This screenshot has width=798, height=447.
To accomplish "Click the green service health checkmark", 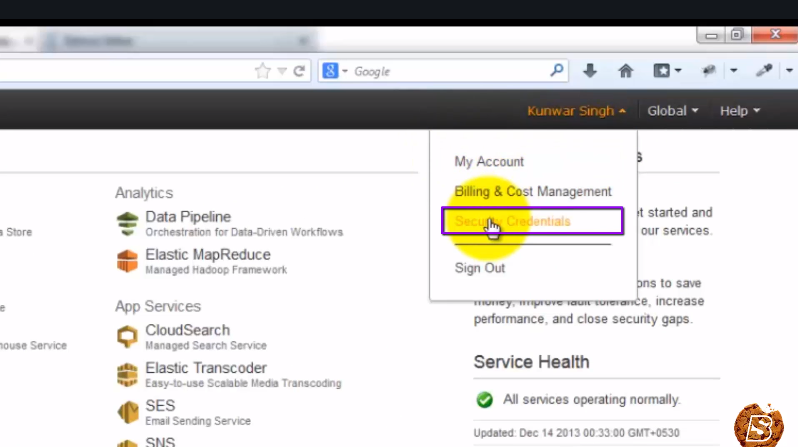I will 484,400.
